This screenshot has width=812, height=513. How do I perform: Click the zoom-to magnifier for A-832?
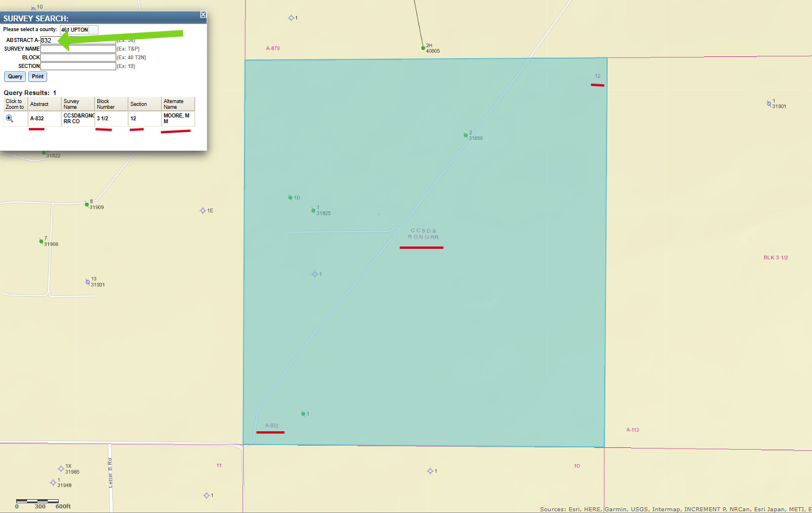(9, 119)
